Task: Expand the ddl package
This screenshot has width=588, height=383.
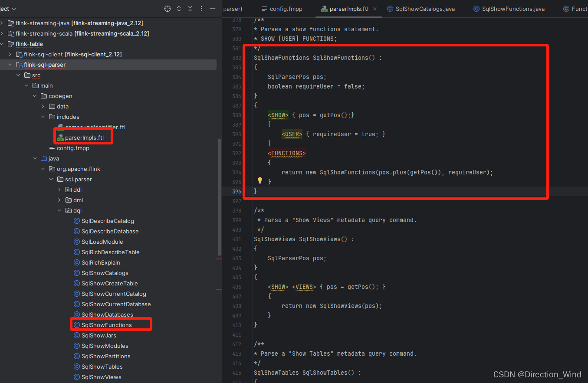Action: click(59, 190)
